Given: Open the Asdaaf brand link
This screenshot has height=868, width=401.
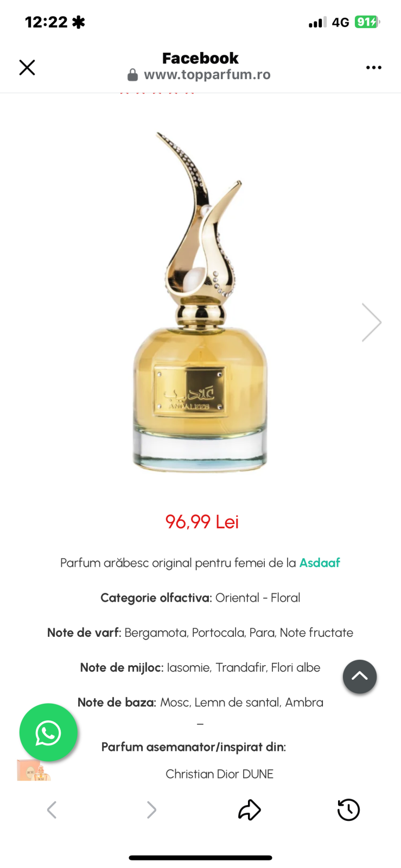Looking at the screenshot, I should pos(320,563).
